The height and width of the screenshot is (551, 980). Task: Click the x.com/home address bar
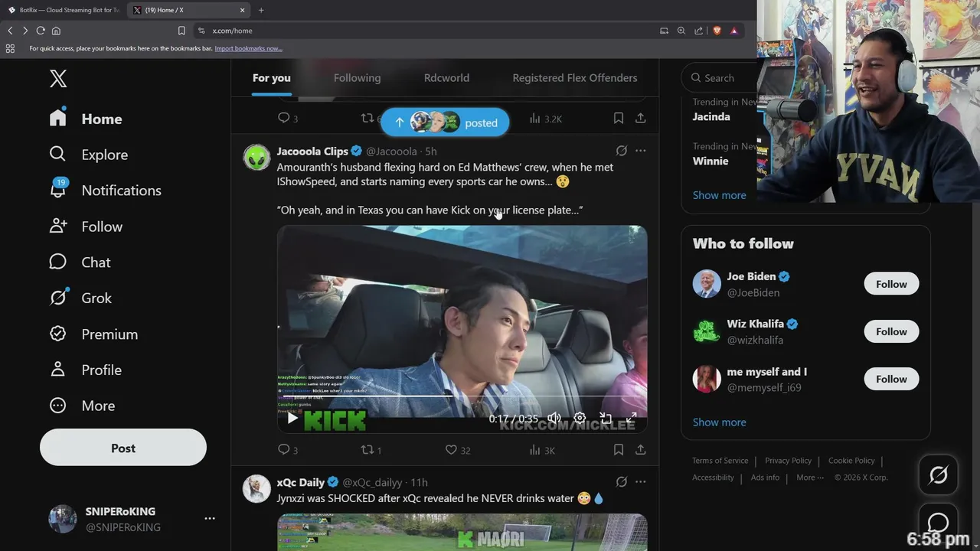click(x=421, y=31)
